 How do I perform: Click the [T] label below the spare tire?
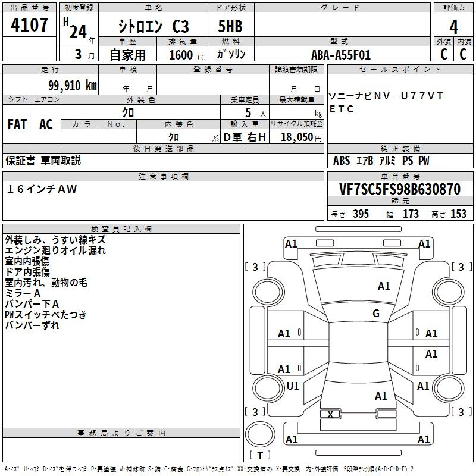click(260, 455)
